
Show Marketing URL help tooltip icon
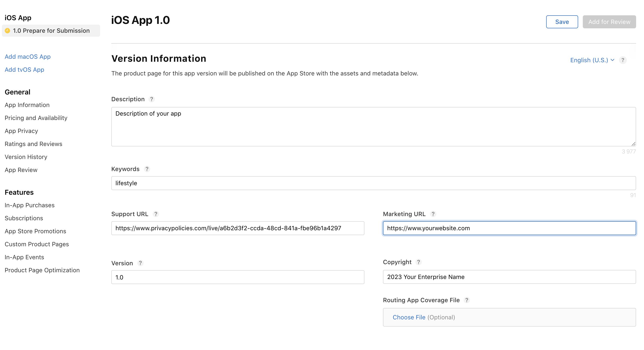tap(433, 214)
